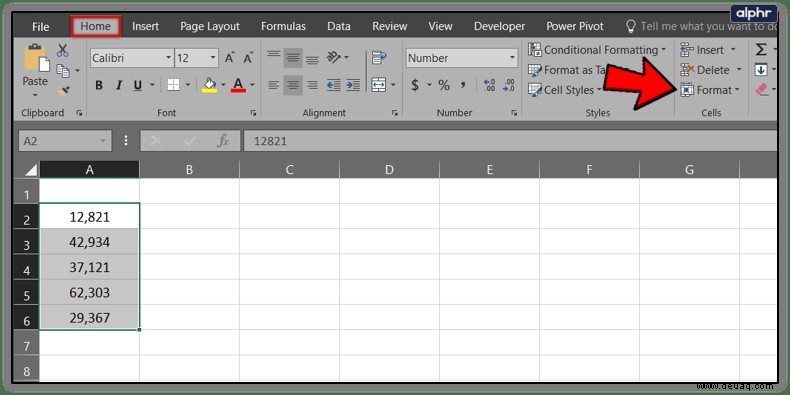Click the Increase Indent icon
The height and width of the screenshot is (395, 790).
click(x=353, y=85)
